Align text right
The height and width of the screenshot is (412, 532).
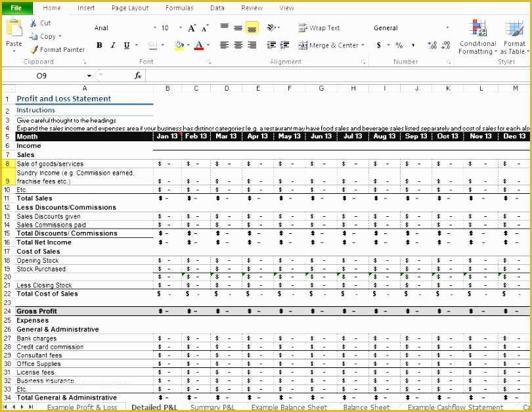[252, 45]
